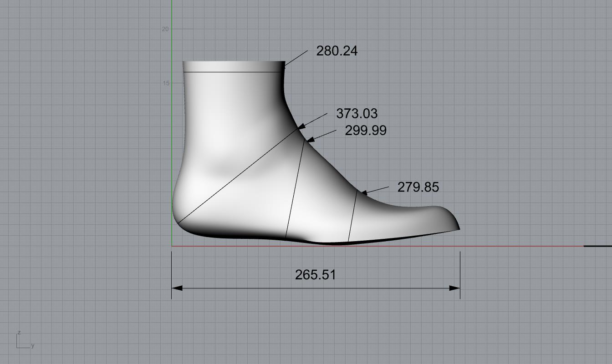Select the 265.51 foot length dimension text
612x364 pixels.
[315, 275]
